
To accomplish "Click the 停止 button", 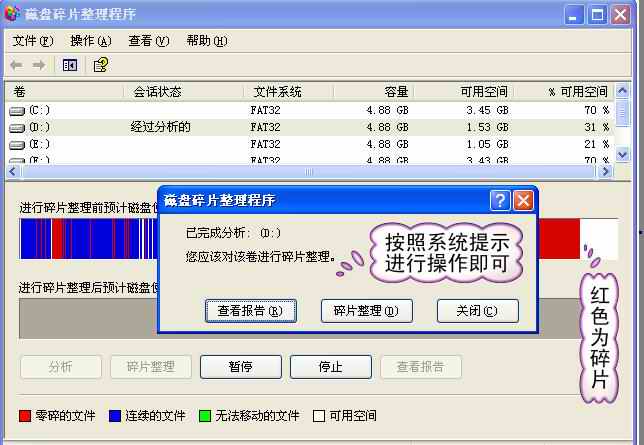I will click(331, 367).
